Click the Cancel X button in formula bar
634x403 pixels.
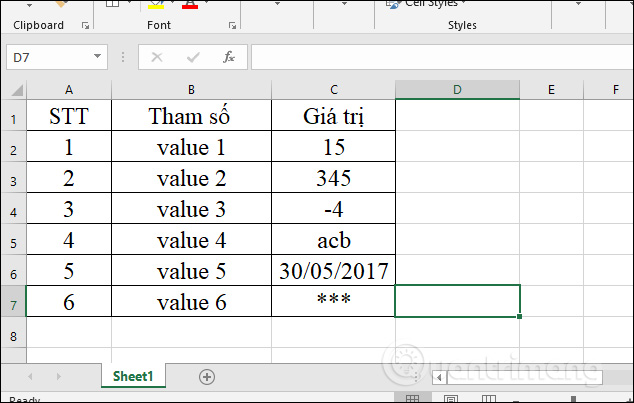(x=157, y=57)
